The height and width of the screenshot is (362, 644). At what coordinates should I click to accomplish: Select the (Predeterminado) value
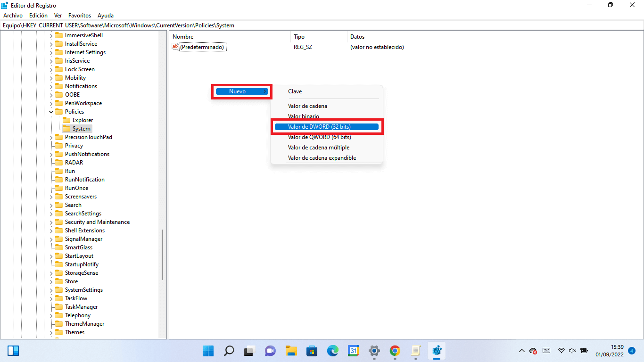click(x=203, y=47)
